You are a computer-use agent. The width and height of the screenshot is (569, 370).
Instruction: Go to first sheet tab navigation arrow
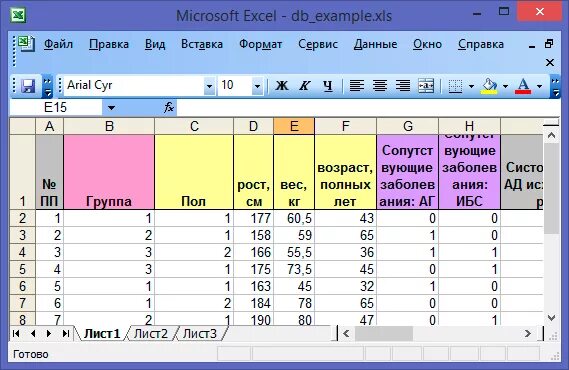tap(16, 333)
